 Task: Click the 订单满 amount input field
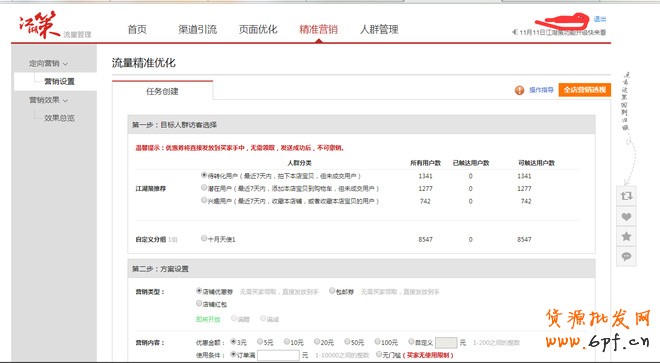(x=278, y=355)
